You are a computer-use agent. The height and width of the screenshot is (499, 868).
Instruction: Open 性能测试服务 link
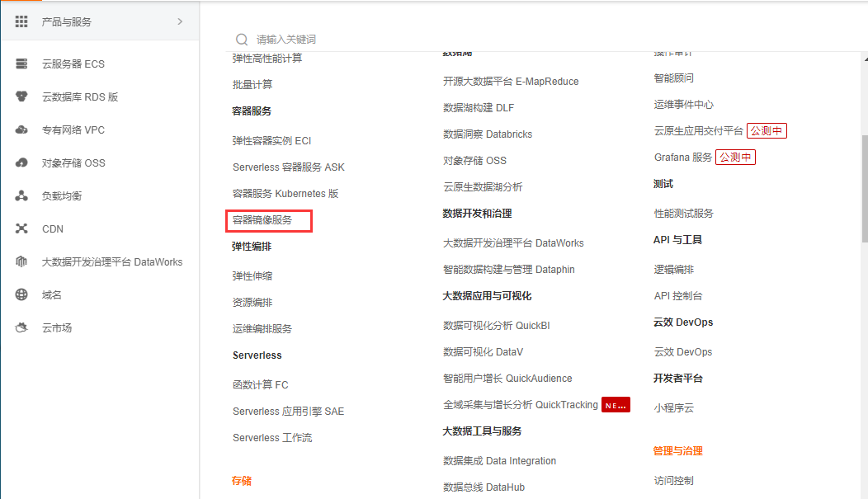684,214
